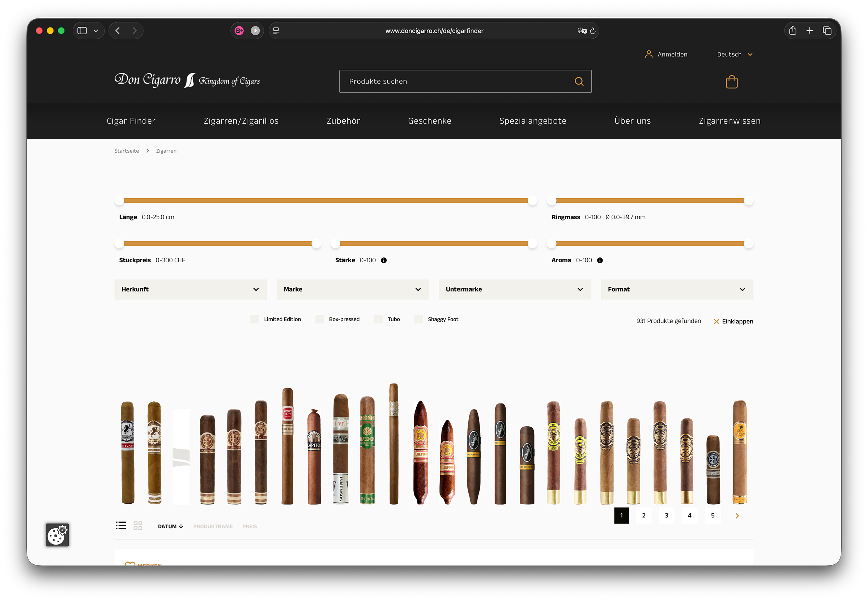Switch to grid view icon
The image size is (868, 601).
(138, 526)
